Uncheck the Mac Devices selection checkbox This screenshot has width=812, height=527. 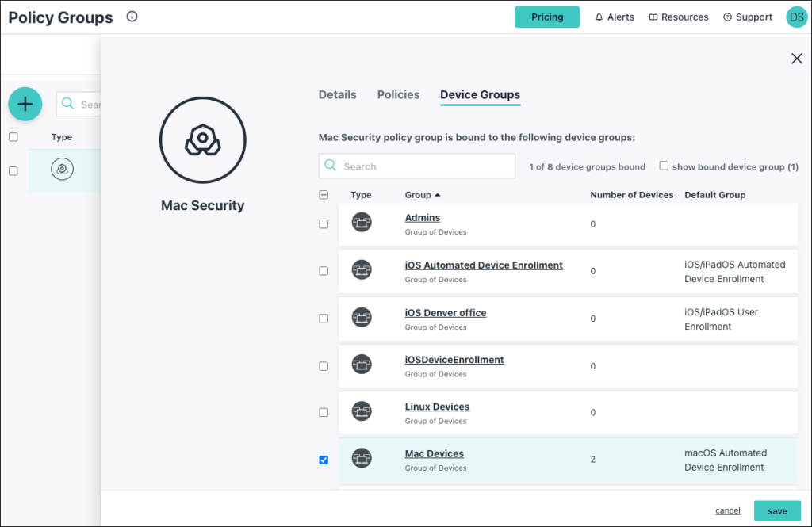323,460
